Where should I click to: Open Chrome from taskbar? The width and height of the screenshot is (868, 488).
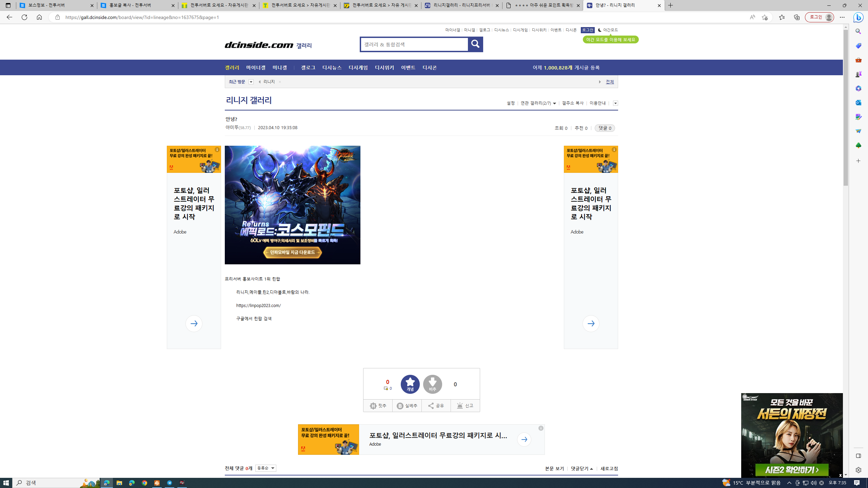(144, 483)
